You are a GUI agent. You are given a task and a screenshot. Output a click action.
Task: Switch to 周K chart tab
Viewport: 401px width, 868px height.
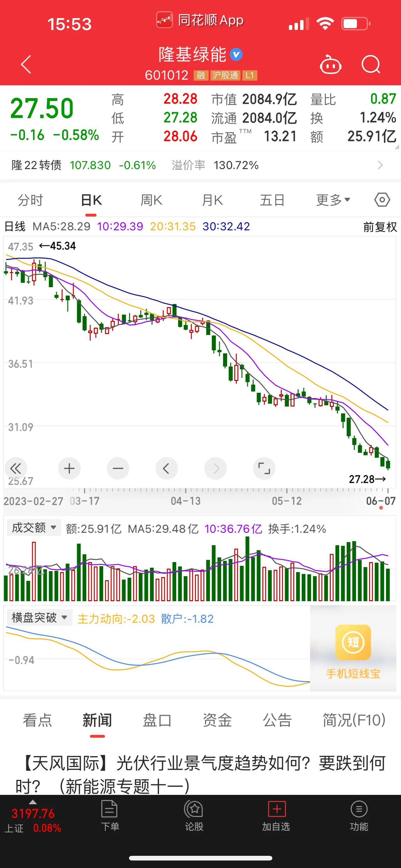point(152,200)
